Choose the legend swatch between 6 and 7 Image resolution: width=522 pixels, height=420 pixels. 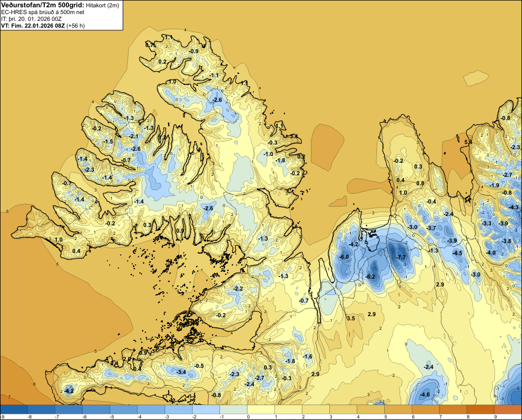[x=426, y=409]
